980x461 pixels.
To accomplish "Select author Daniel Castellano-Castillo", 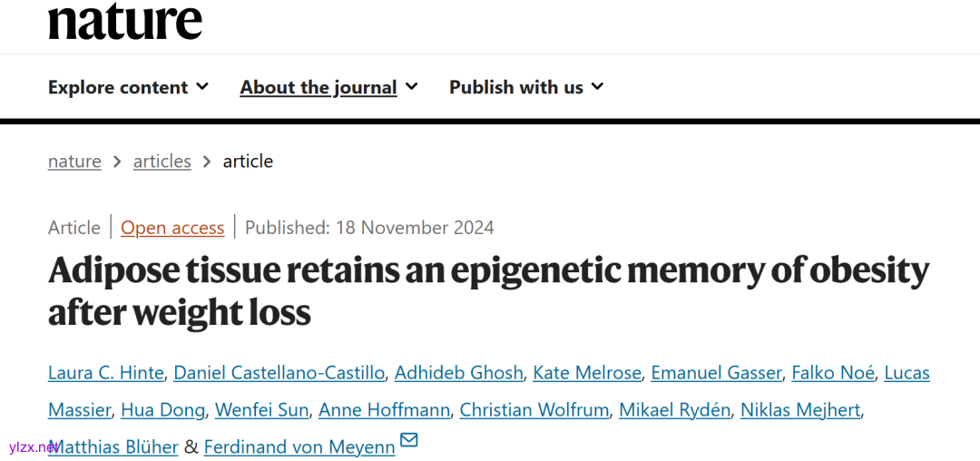I will [279, 372].
